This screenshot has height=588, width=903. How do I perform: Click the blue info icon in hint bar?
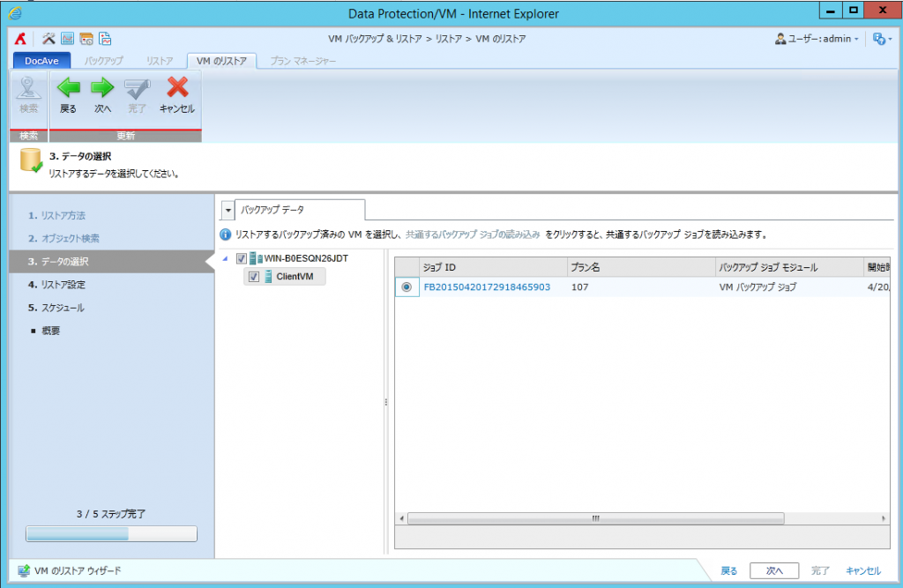(226, 234)
